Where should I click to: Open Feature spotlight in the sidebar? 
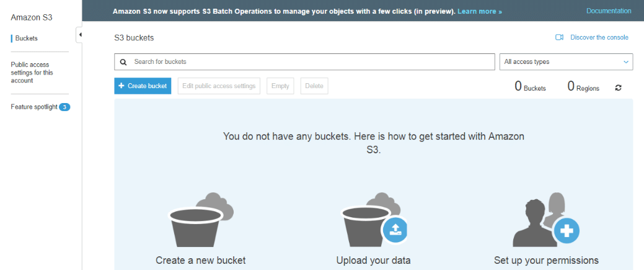[x=34, y=107]
